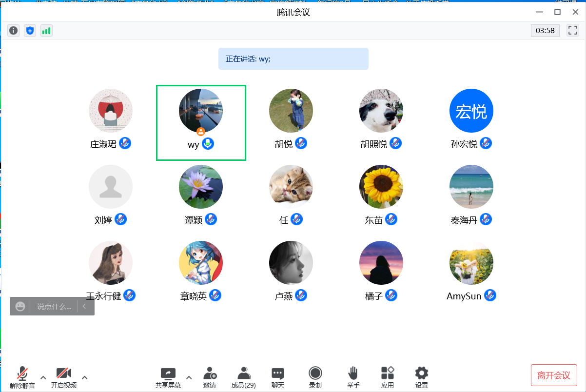
Task: Collapse the chat input bar arrow
Action: pyautogui.click(x=84, y=306)
